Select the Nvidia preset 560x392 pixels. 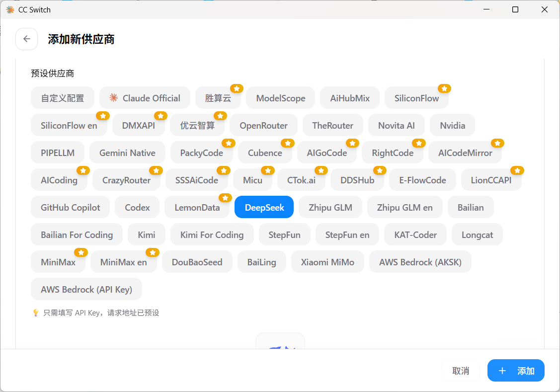tap(453, 125)
